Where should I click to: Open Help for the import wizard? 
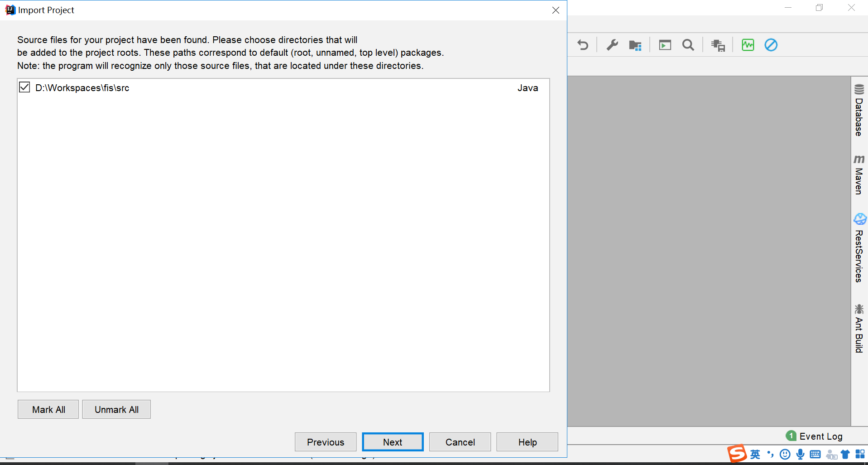528,442
